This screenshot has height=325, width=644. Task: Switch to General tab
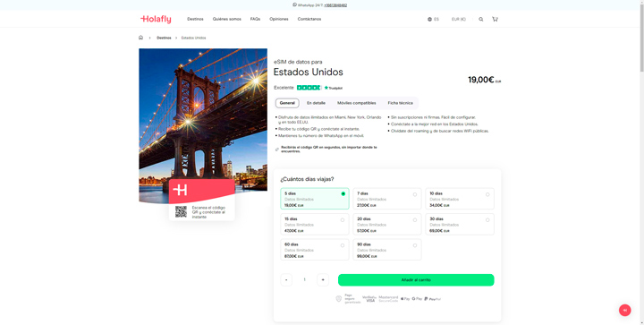coord(287,103)
